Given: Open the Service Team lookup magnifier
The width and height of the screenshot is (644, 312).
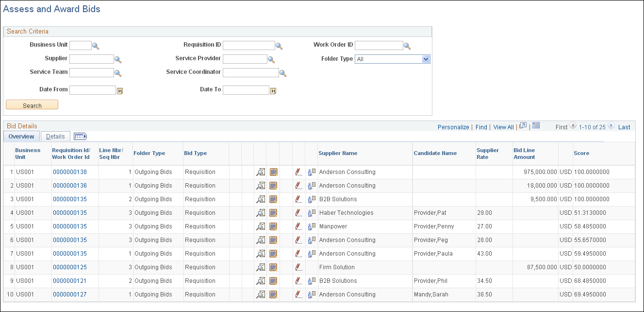Looking at the screenshot, I should pyautogui.click(x=118, y=72).
